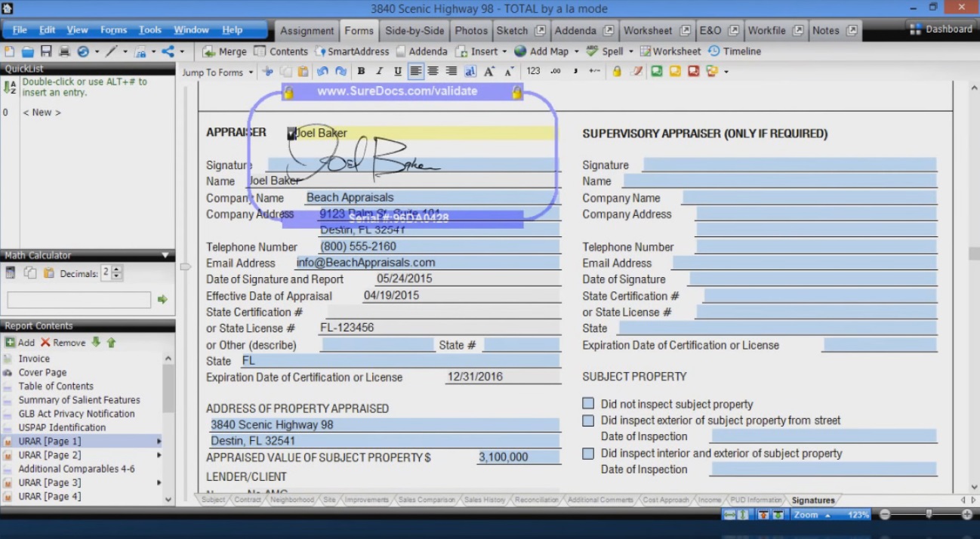Open the File menu

20,30
